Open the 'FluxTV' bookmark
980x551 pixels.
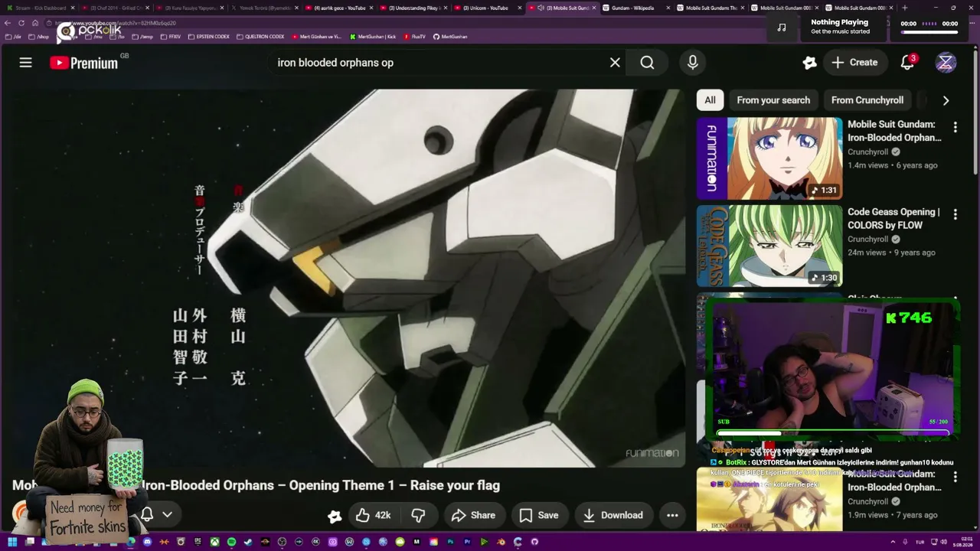click(414, 37)
